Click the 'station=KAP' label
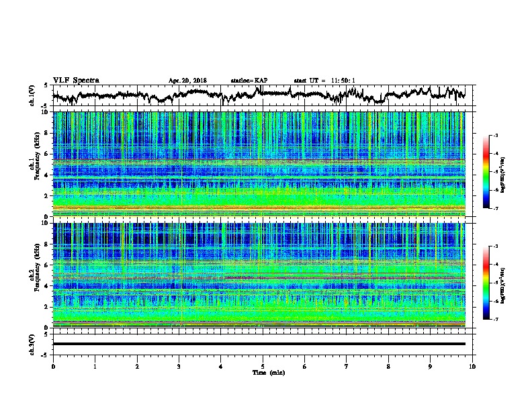Viewport: 532px width, 411px height. coord(249,81)
